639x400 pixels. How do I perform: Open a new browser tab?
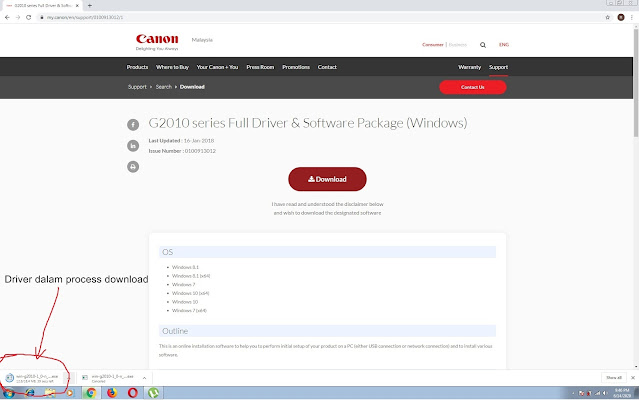coord(90,6)
